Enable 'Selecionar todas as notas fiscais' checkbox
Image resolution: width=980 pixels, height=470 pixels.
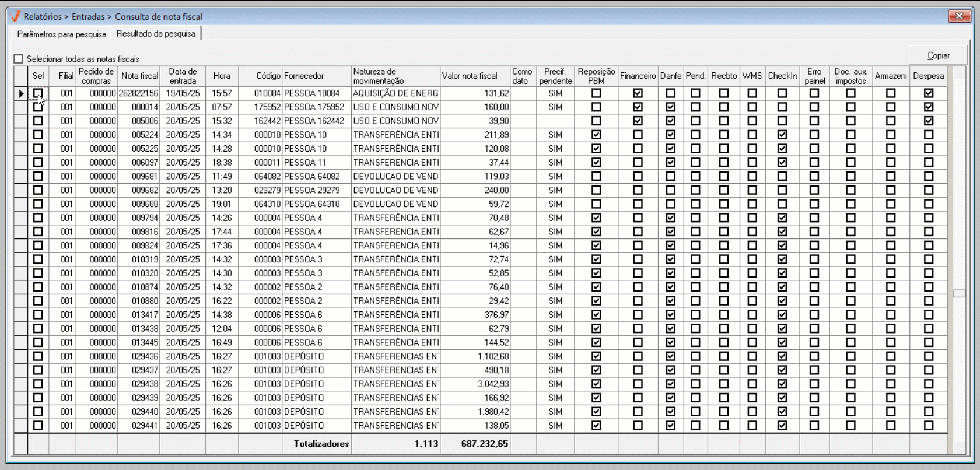19,59
